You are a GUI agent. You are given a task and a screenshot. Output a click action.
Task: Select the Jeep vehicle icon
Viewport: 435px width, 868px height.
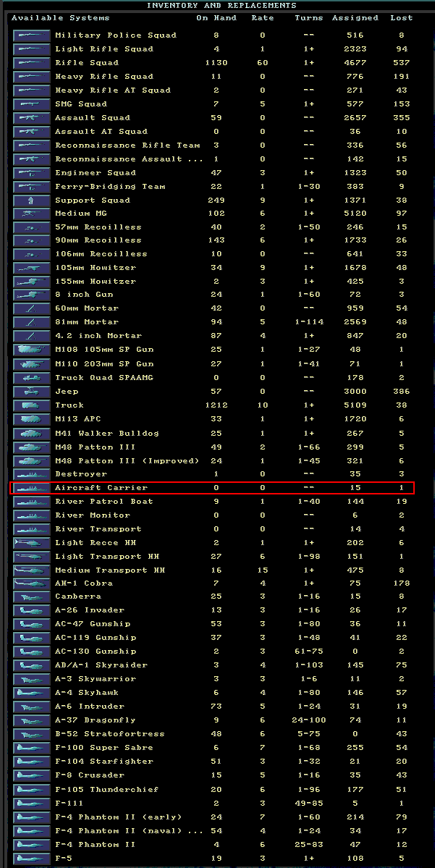pos(32,392)
